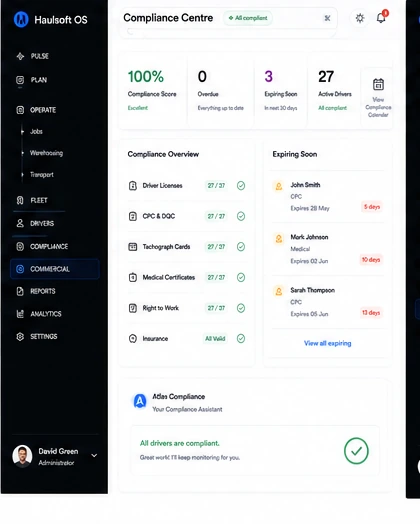Click the Haulsoft OS logo icon
Screen dimensions: 420x524
point(21,19)
